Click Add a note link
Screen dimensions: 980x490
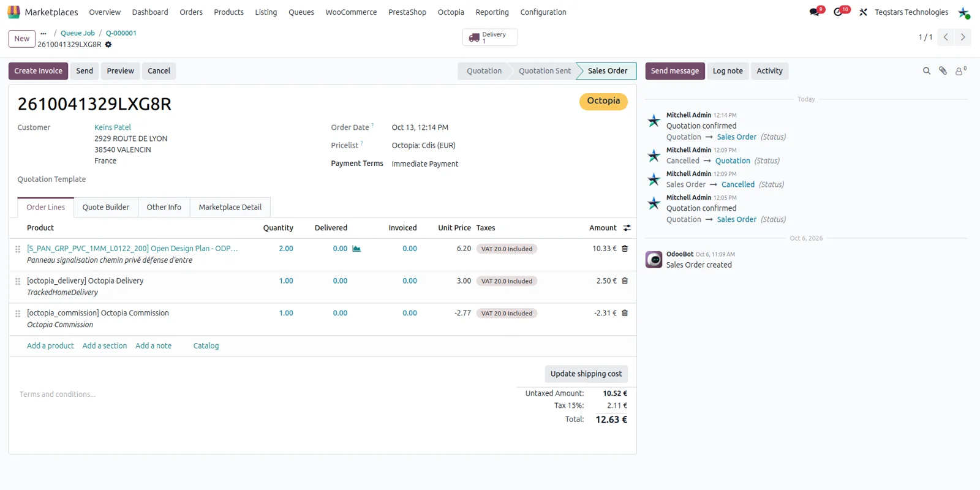click(154, 346)
